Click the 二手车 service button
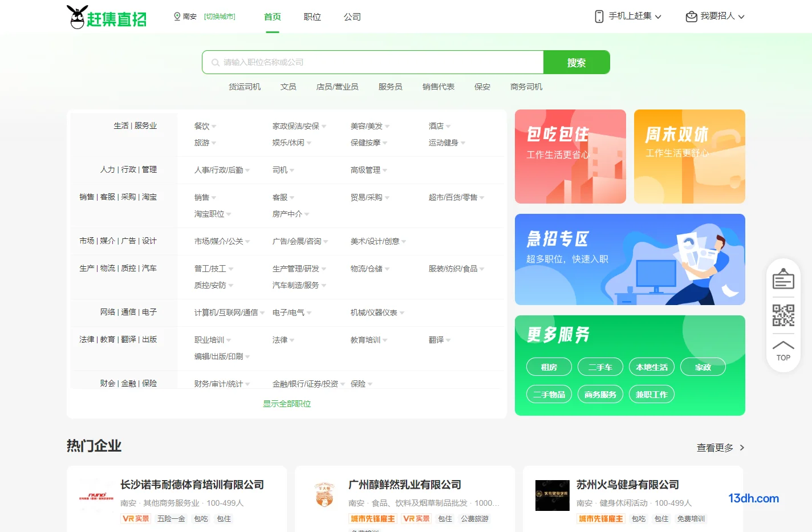The width and height of the screenshot is (812, 532). pos(600,367)
